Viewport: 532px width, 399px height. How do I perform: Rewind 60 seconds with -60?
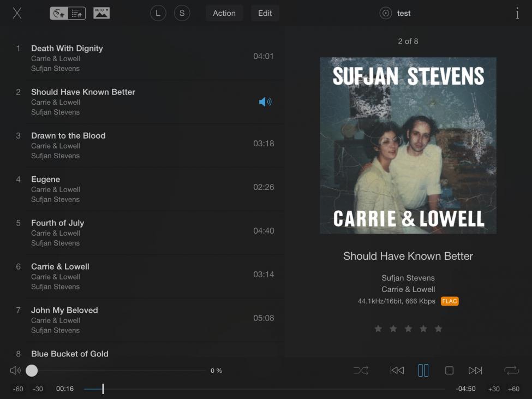point(18,389)
